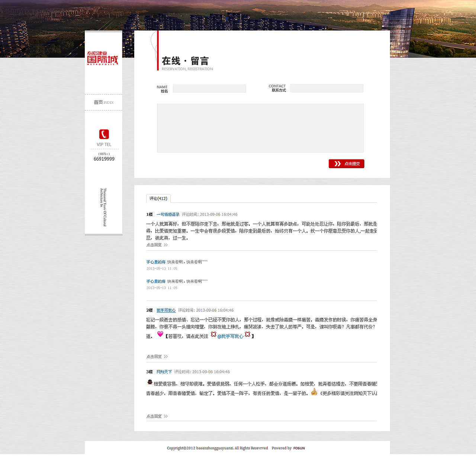Click the double-arrow icon on the submit button
The image size is (476, 476).
[x=338, y=164]
